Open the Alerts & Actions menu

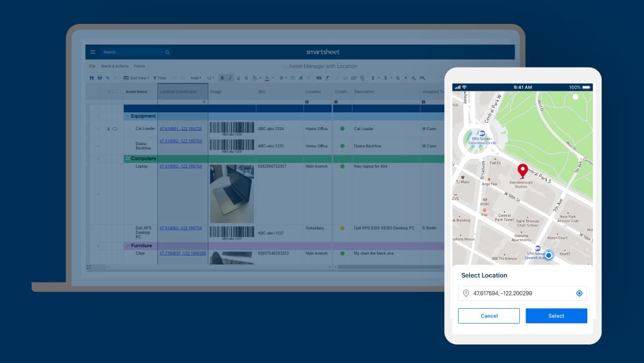pos(113,66)
